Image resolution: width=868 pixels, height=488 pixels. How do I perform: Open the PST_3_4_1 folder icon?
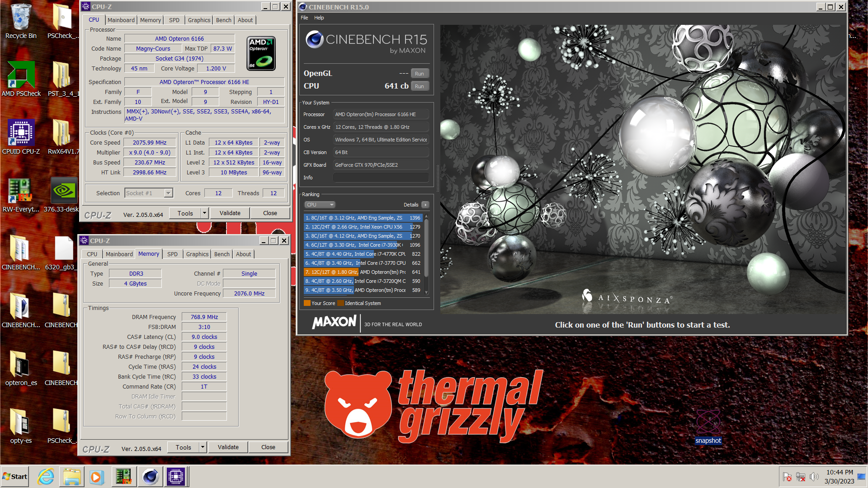(x=62, y=78)
